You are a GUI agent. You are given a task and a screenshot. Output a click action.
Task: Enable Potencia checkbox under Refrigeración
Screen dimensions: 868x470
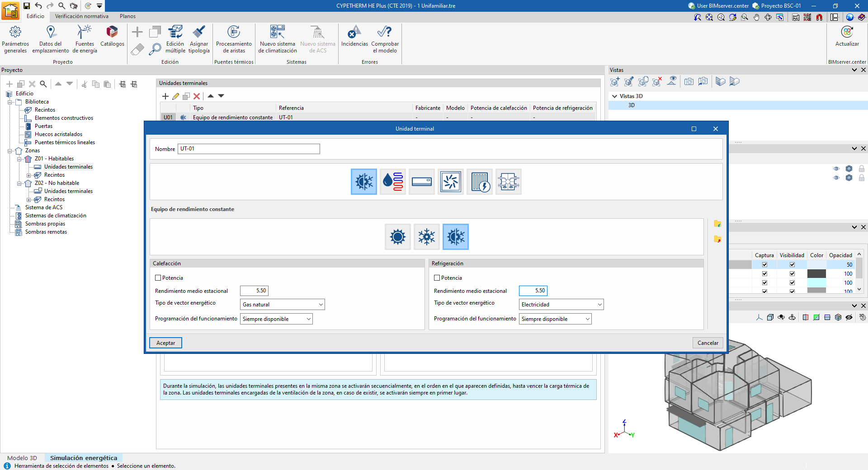[x=437, y=278]
